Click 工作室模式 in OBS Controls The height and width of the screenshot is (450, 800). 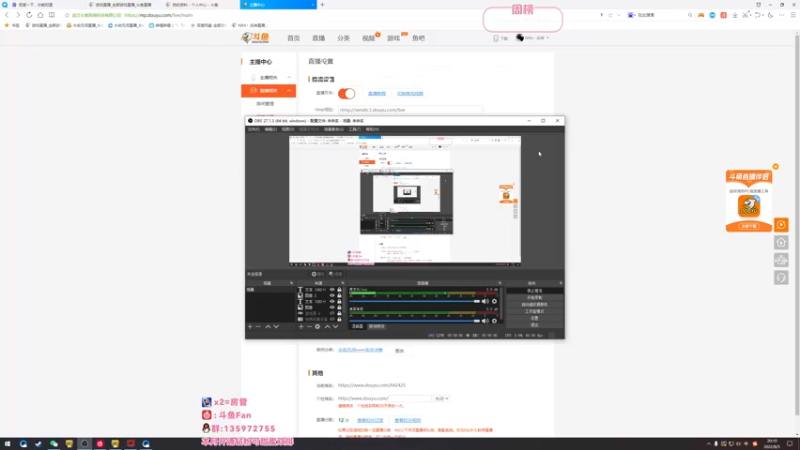[x=535, y=311]
